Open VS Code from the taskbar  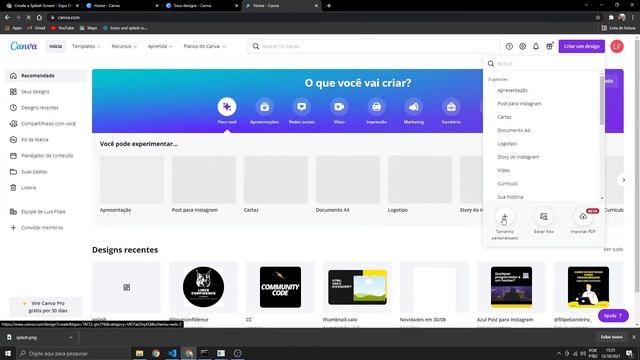172,353
